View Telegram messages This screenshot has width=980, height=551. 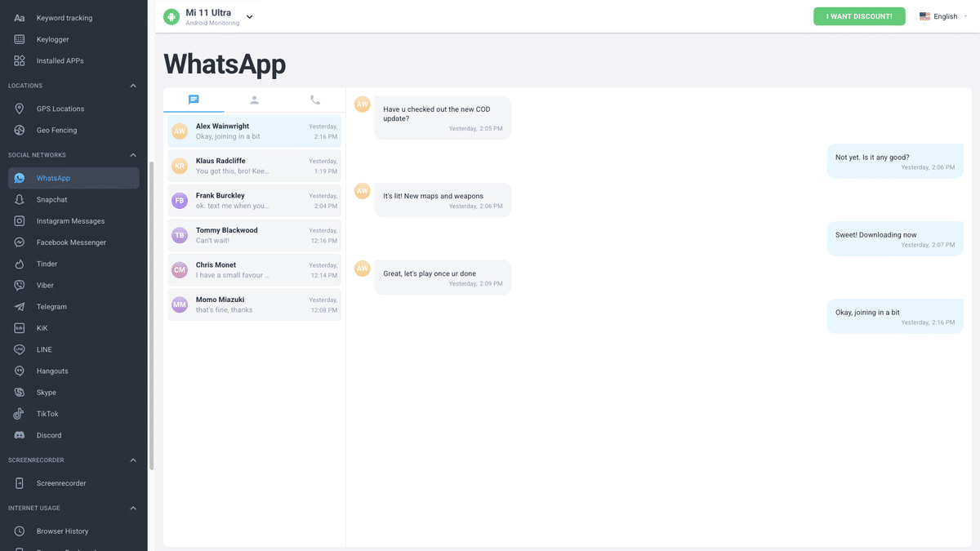[x=51, y=306]
